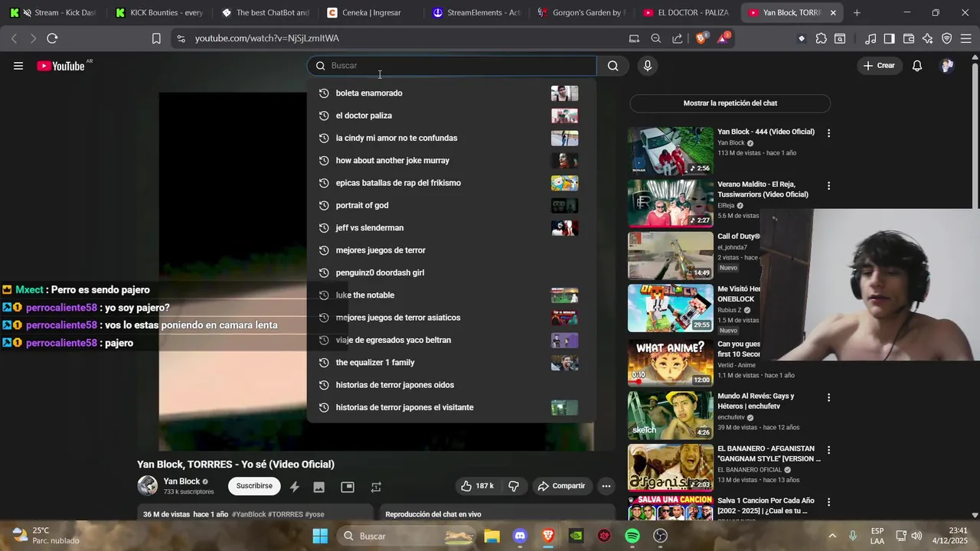Screen dimensions: 980x551
Task: Click the Brave Shields lion icon
Action: coord(701,38)
